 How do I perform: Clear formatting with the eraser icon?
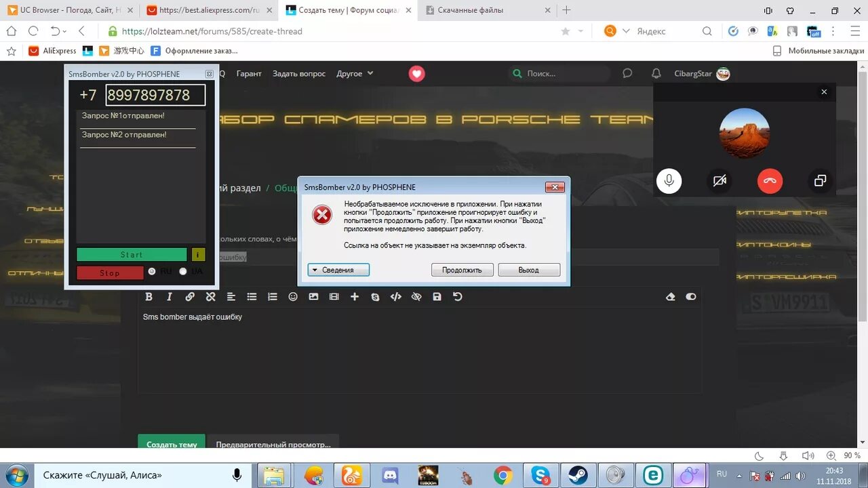[x=671, y=297]
